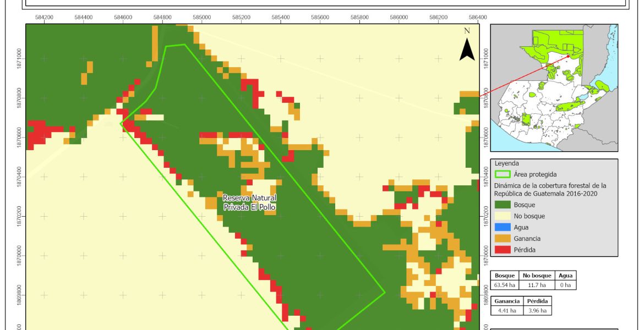
Task: Click the green Área protegida outline symbol
Action: click(x=503, y=174)
